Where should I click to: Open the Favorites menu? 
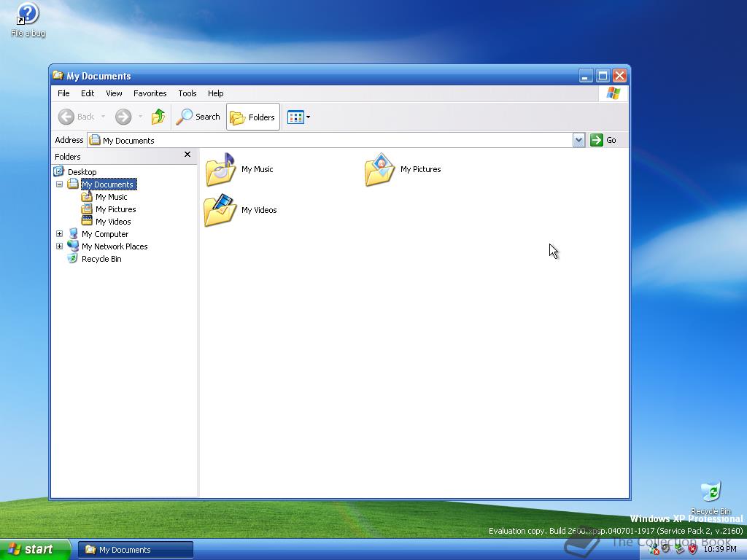[150, 93]
